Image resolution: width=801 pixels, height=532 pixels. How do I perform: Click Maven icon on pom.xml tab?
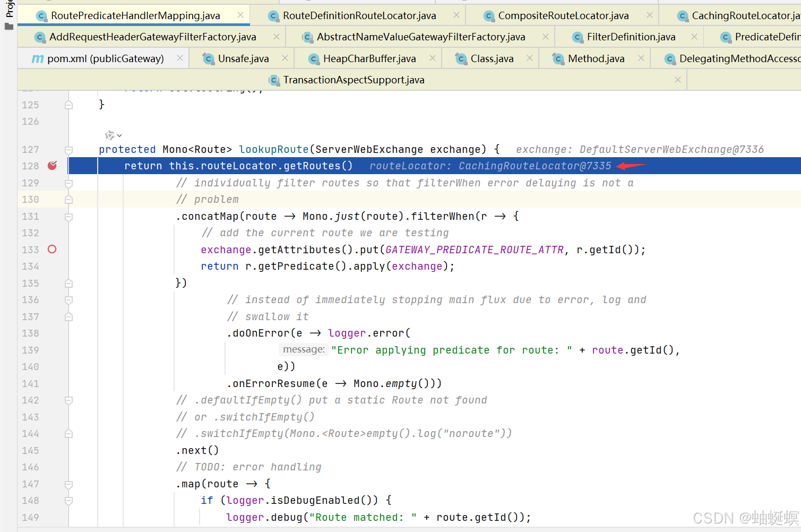(x=38, y=58)
